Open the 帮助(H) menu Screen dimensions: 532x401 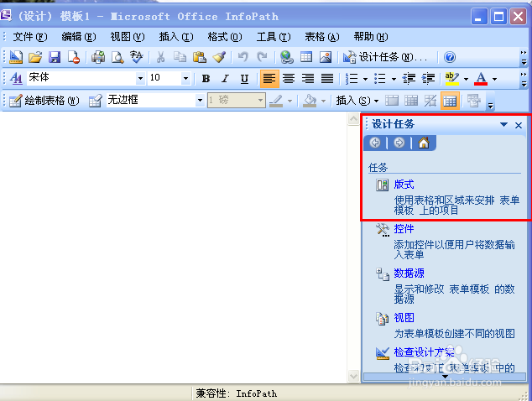tap(371, 37)
